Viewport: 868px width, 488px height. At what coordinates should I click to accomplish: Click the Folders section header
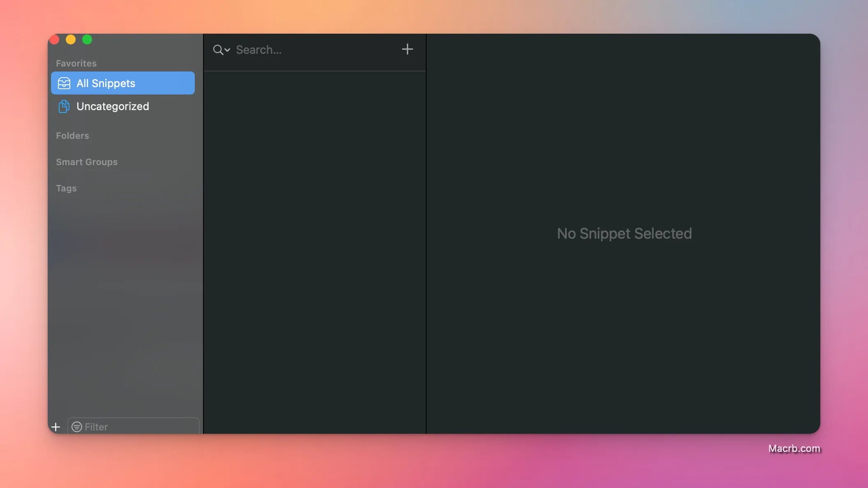tap(72, 136)
